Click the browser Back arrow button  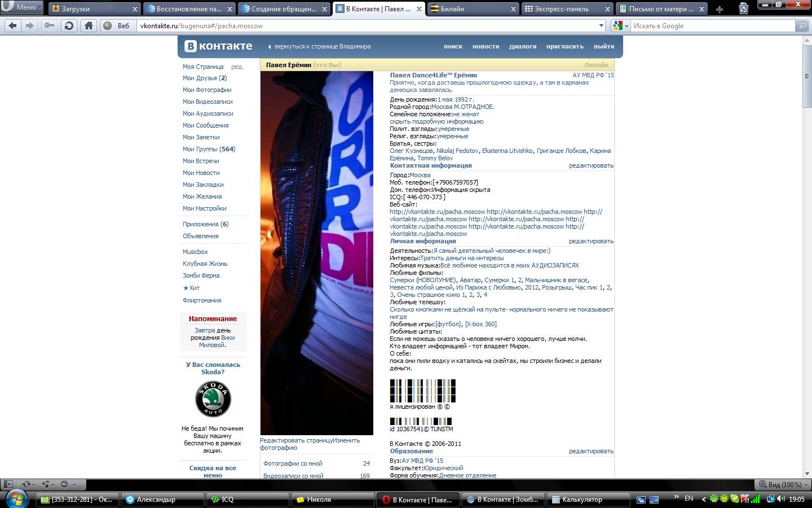(12, 25)
